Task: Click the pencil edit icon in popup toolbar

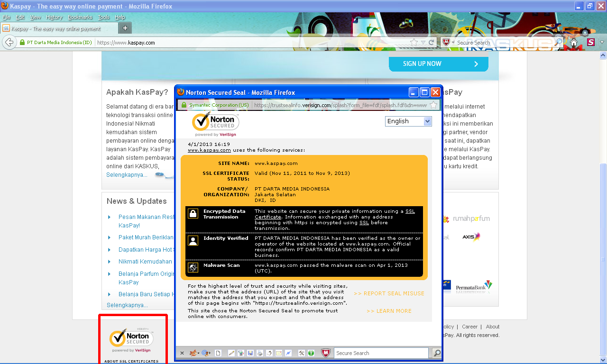Action: (x=231, y=353)
